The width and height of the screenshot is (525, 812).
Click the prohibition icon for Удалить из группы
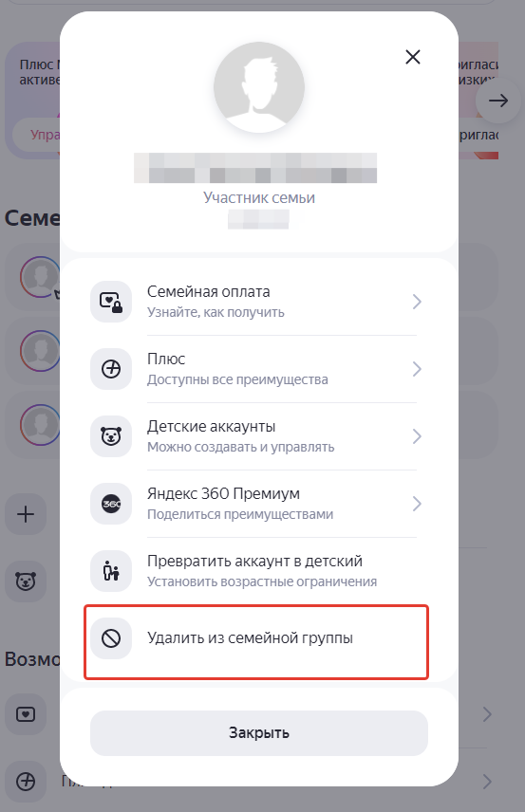tap(111, 638)
